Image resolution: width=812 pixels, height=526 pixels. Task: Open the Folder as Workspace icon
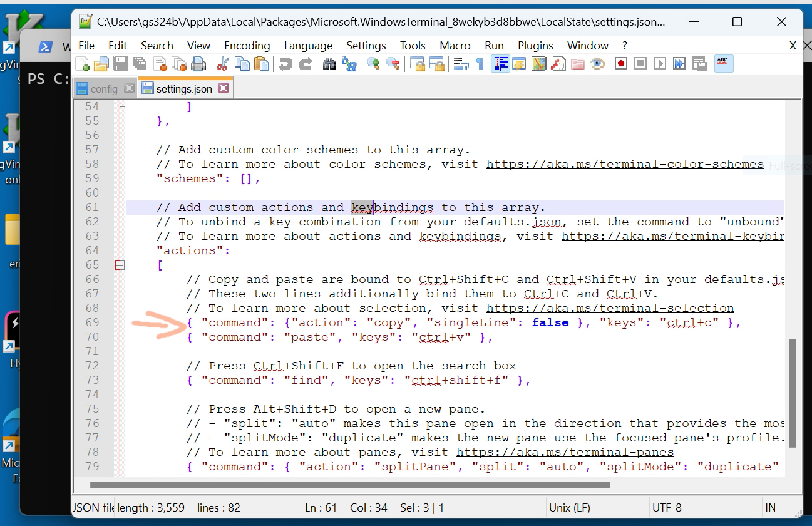click(578, 64)
